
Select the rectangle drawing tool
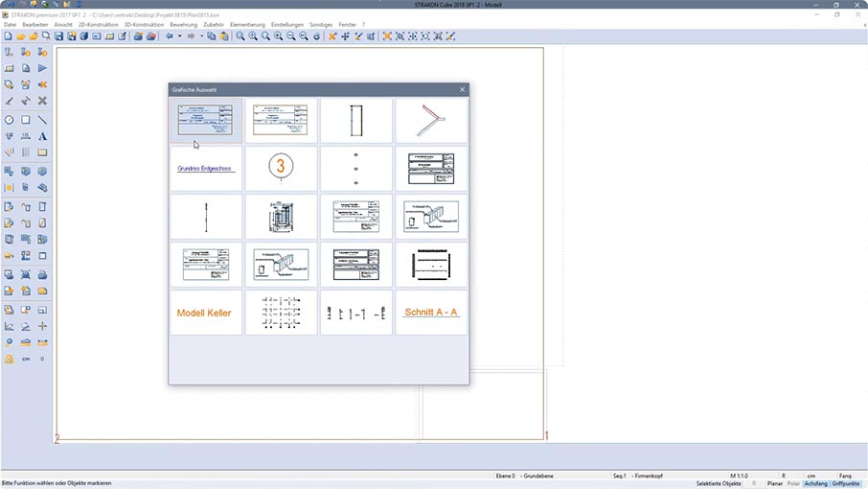(26, 120)
